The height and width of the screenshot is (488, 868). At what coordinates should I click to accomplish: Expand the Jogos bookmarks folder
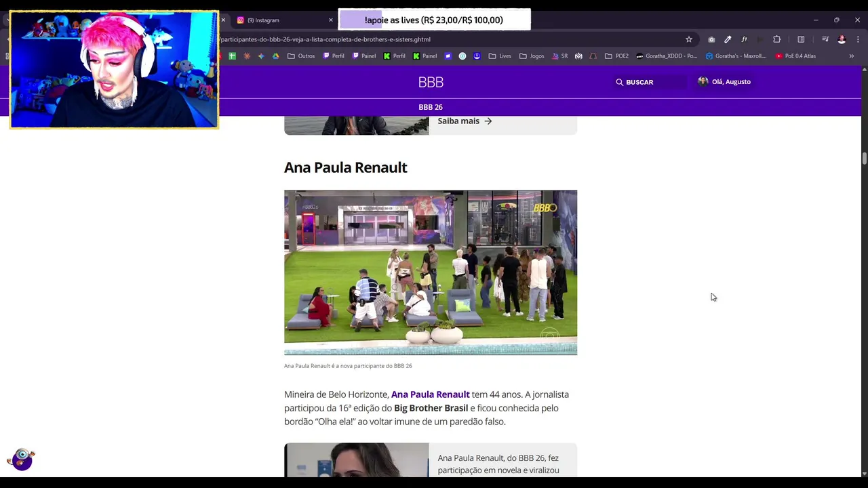tap(532, 56)
